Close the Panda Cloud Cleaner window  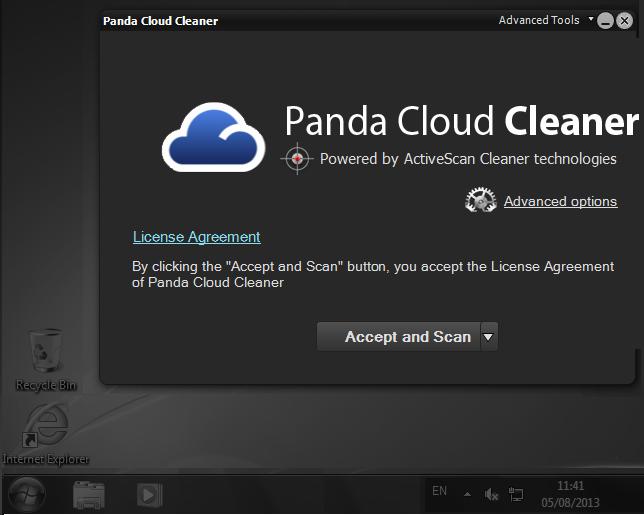click(624, 21)
